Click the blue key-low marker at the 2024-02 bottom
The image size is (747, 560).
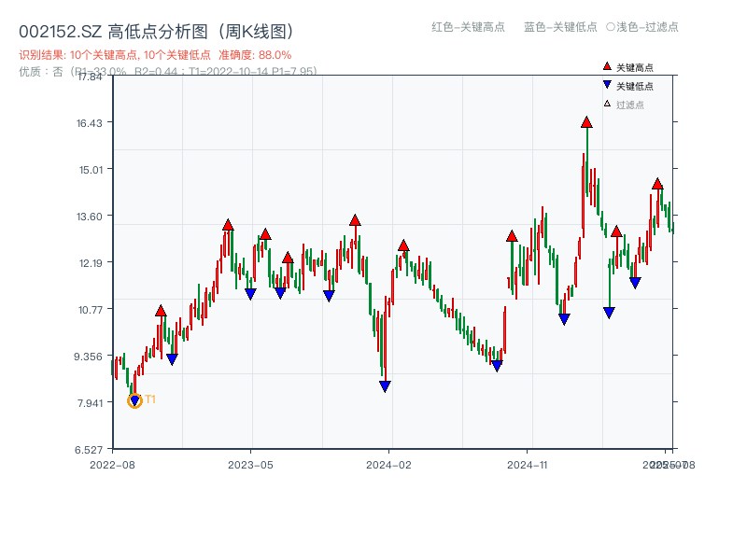click(385, 385)
